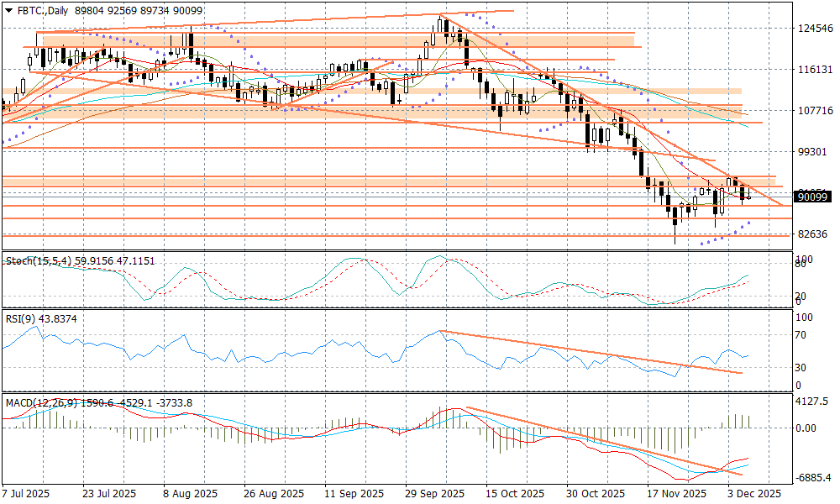The height and width of the screenshot is (504, 840).
Task: Click the MACD(12,26,9) indicator label
Action: click(42, 403)
